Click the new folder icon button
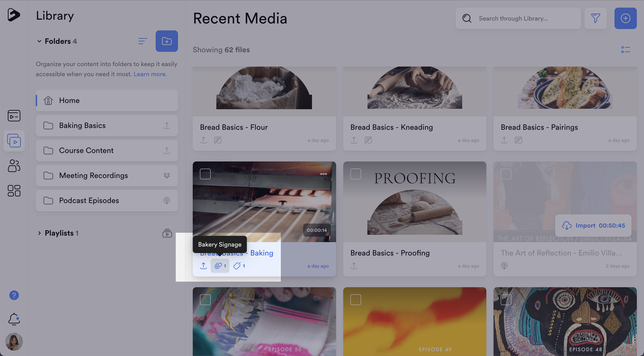The height and width of the screenshot is (356, 644). 167,41
